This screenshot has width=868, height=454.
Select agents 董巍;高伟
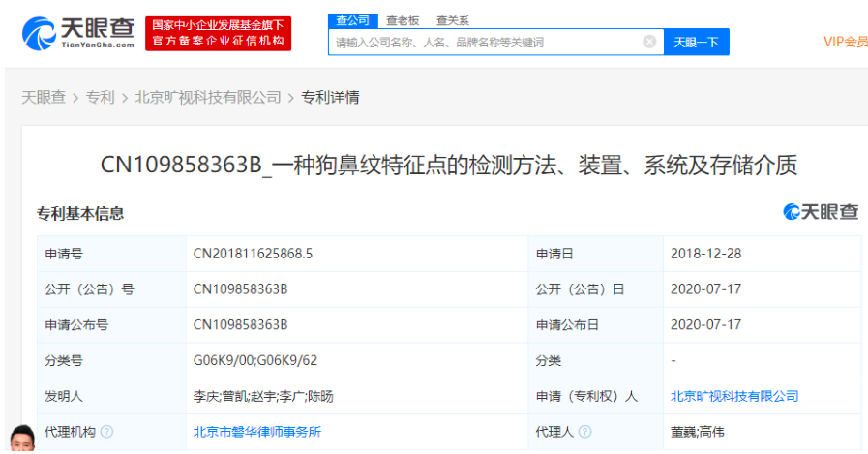point(698,432)
